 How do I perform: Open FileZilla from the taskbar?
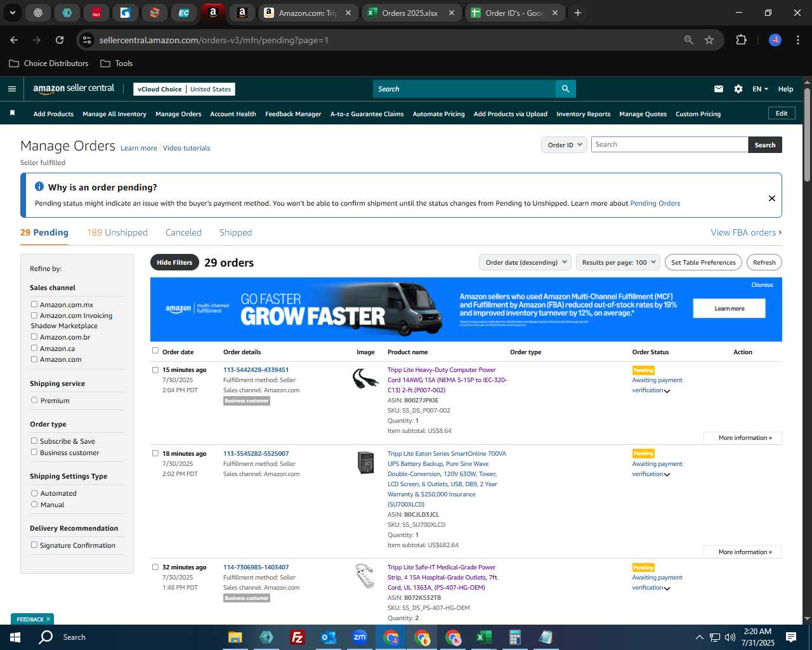click(297, 637)
